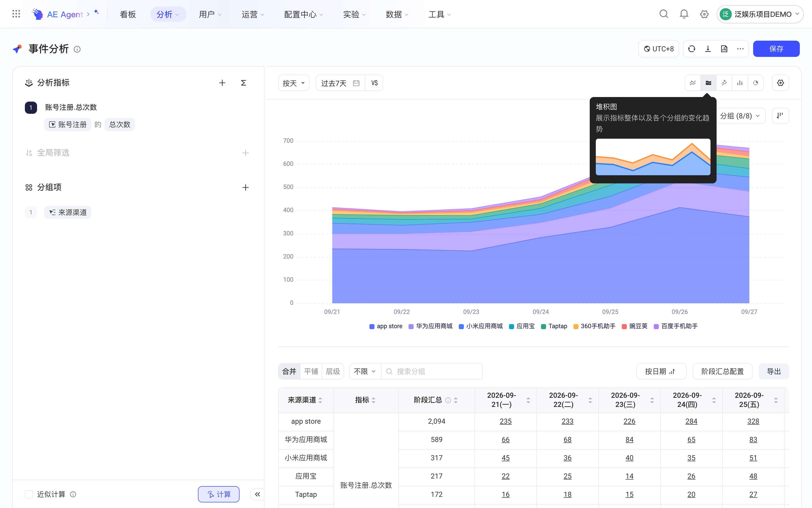Toggle 豌豆荚 legend series

pos(634,326)
